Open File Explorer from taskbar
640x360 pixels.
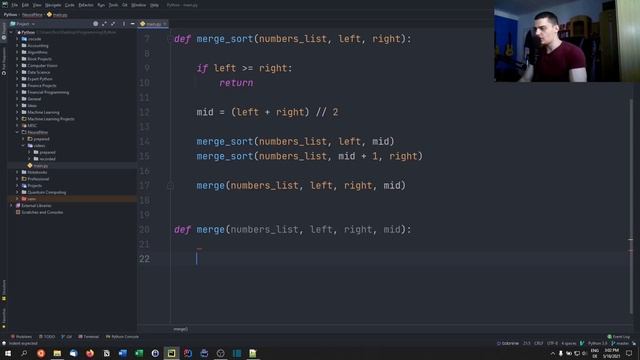[57, 353]
